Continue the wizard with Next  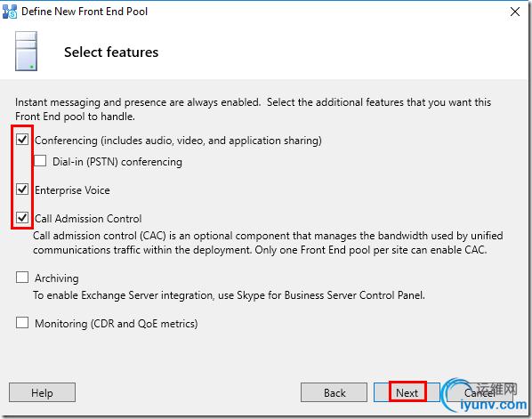coord(407,392)
